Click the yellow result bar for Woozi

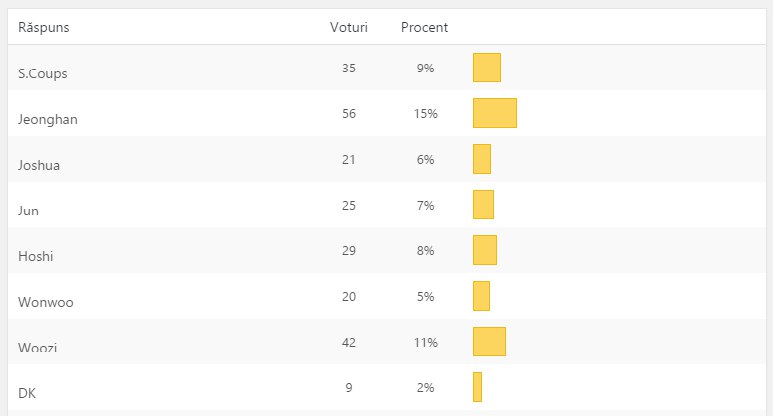coord(489,341)
